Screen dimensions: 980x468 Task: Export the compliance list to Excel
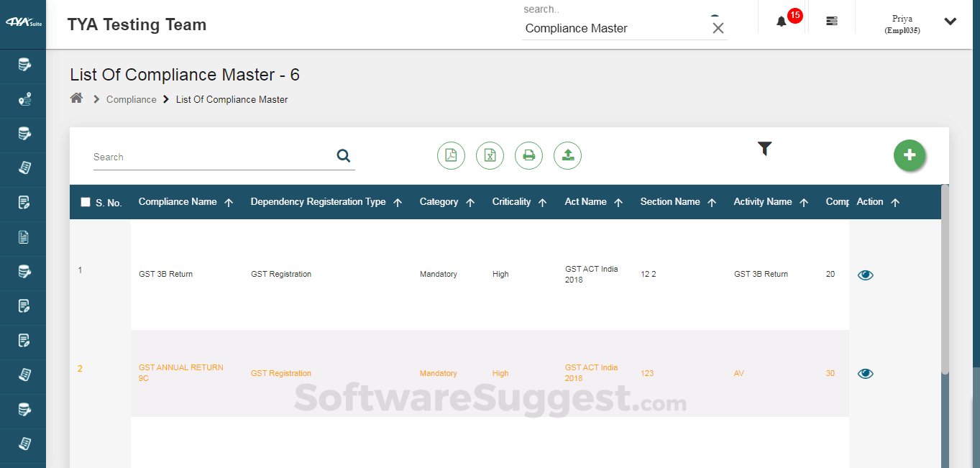click(490, 155)
